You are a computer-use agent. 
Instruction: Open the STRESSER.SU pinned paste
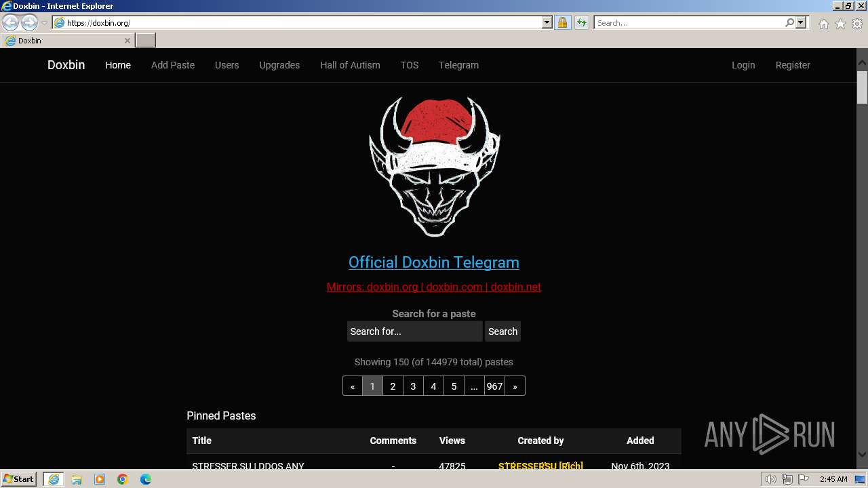click(248, 466)
